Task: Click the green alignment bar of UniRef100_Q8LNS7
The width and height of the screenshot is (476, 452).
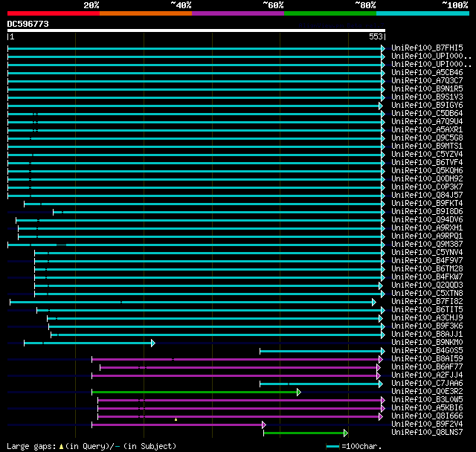Action: click(304, 433)
